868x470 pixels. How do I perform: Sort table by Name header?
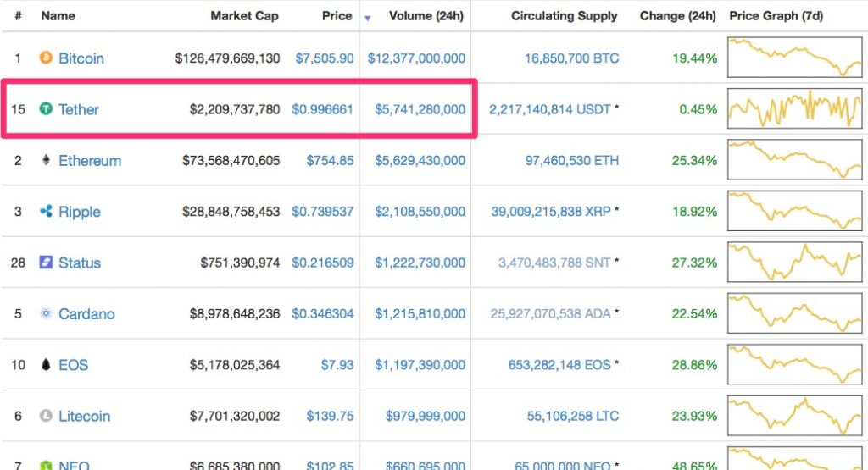[x=58, y=16]
